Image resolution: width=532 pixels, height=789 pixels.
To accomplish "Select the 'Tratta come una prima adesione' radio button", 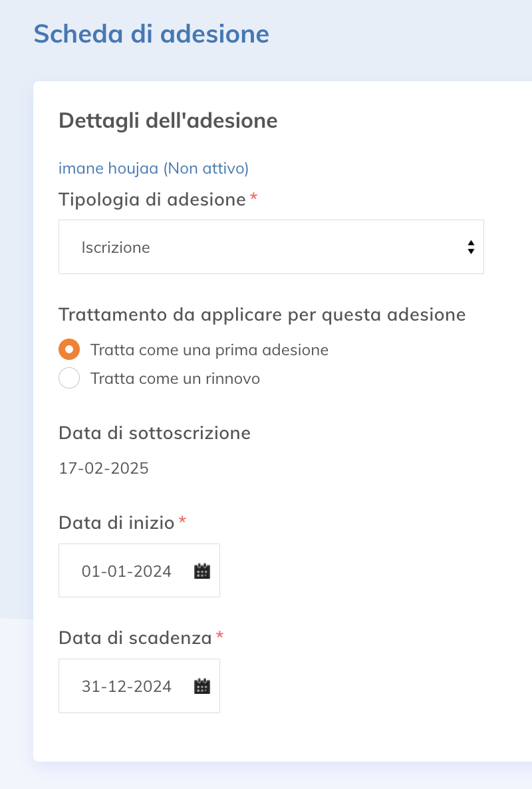I will tap(69, 349).
